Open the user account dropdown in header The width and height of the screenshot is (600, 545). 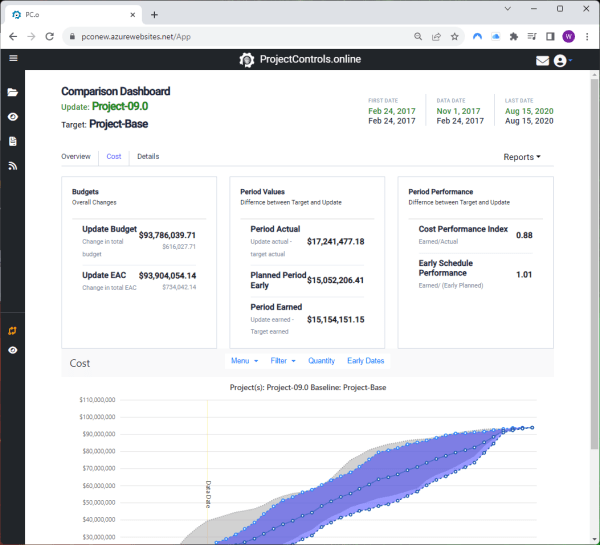(562, 60)
